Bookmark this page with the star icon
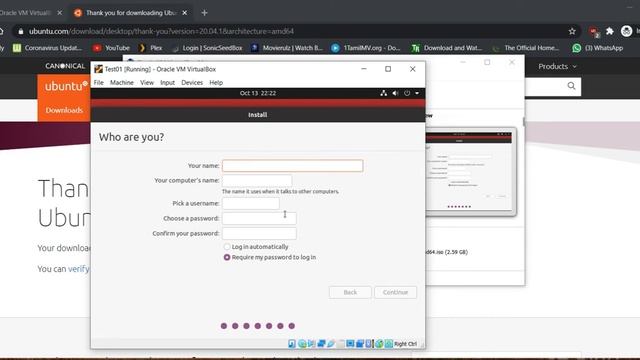The width and height of the screenshot is (640, 360). point(572,31)
